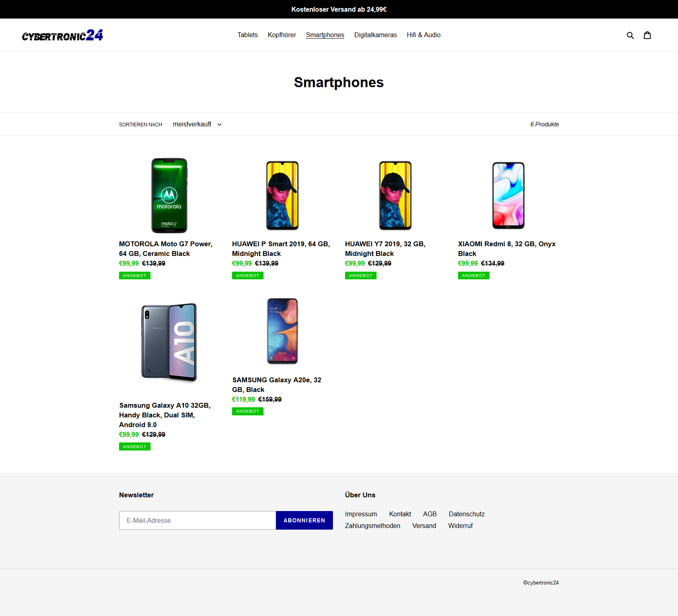The image size is (678, 616).
Task: Open HUAWEI Y7 2019 product title link
Action: 385,249
